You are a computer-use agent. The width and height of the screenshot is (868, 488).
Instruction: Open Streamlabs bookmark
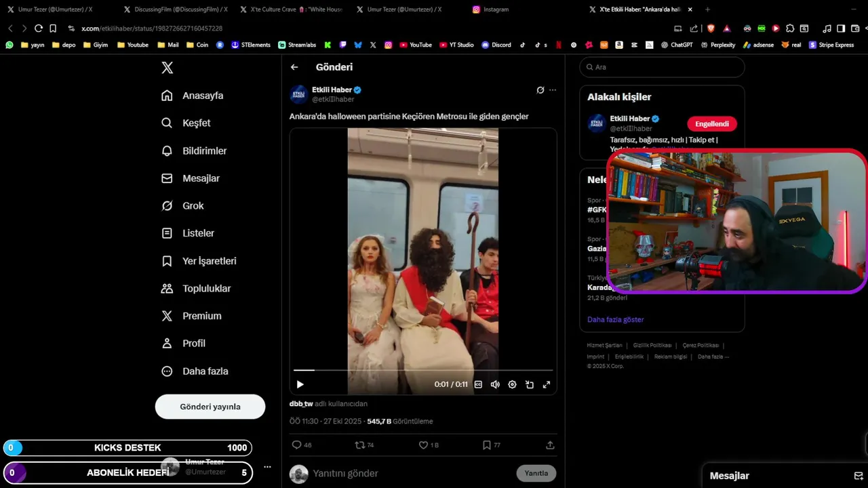pos(297,45)
